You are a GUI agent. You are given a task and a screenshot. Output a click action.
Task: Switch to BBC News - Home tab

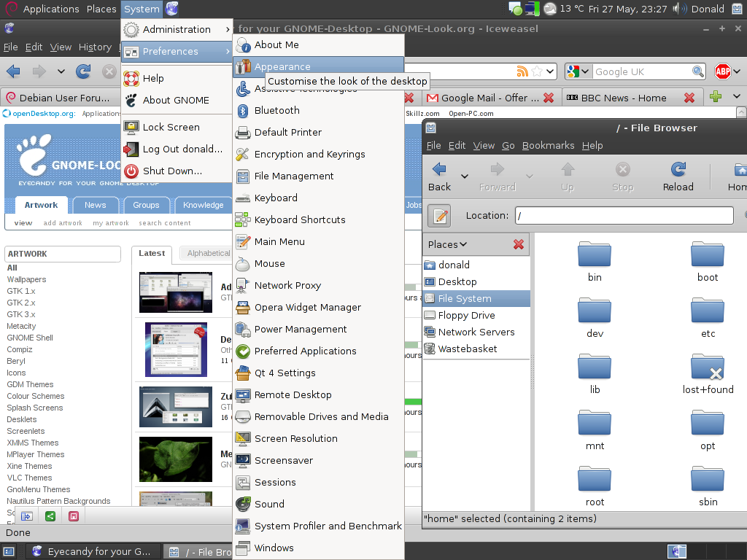[x=623, y=98]
